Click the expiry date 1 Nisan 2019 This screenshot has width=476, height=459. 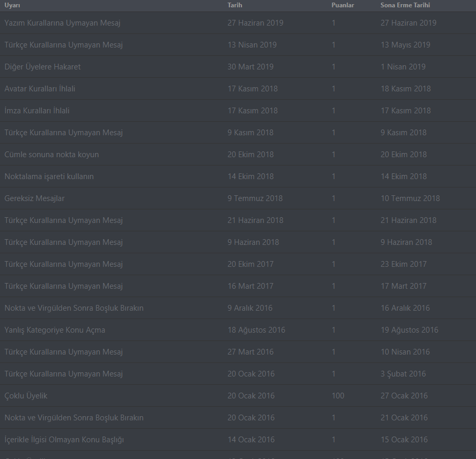point(403,67)
